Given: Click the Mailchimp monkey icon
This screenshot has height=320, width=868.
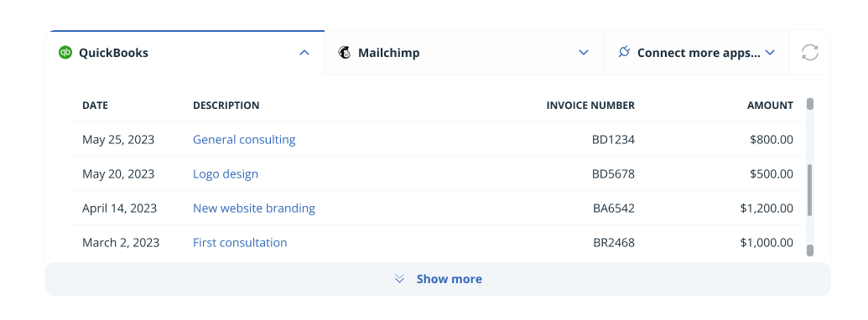Looking at the screenshot, I should click(345, 53).
